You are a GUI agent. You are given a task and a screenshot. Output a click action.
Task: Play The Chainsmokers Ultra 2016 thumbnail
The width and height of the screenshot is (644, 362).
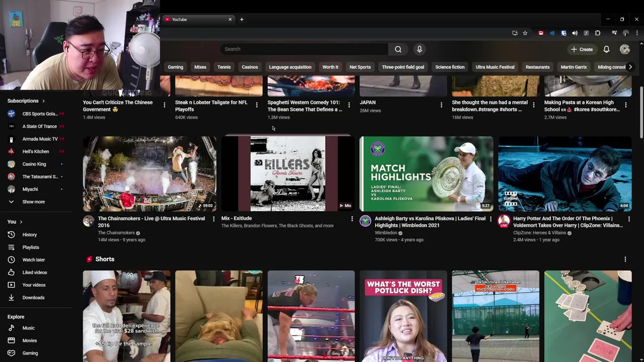(x=149, y=173)
